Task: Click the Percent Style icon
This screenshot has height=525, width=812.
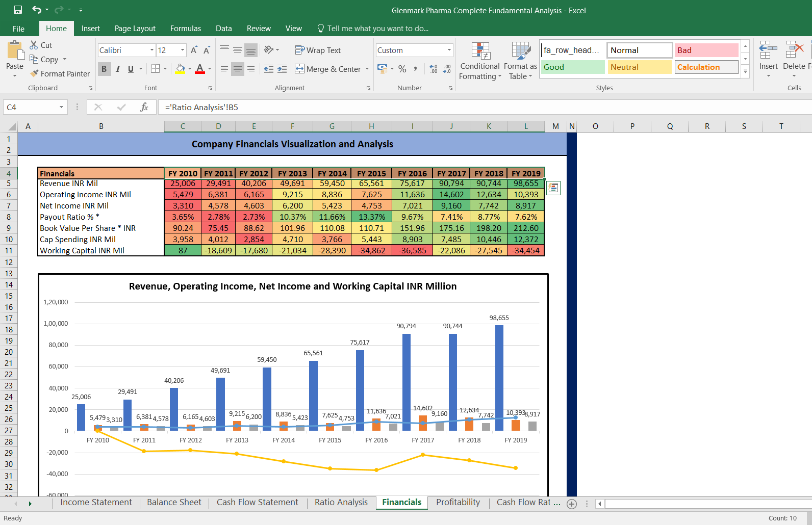Action: point(402,69)
